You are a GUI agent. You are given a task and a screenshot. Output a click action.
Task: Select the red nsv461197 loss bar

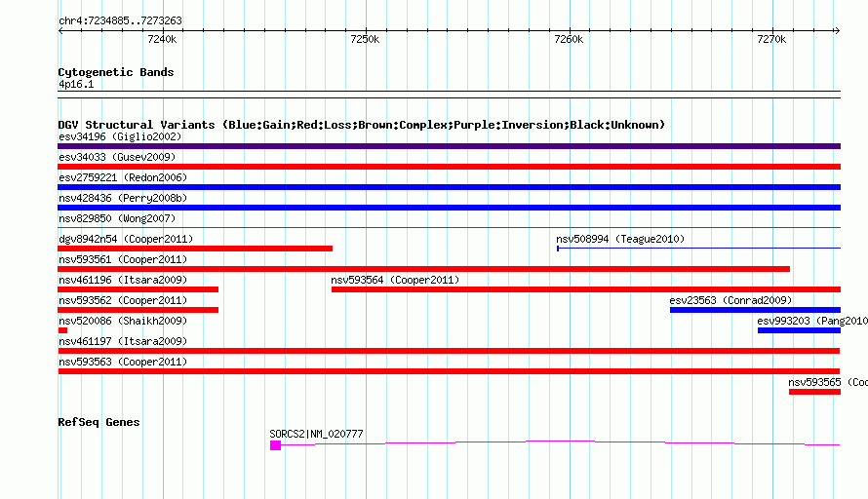pos(449,351)
